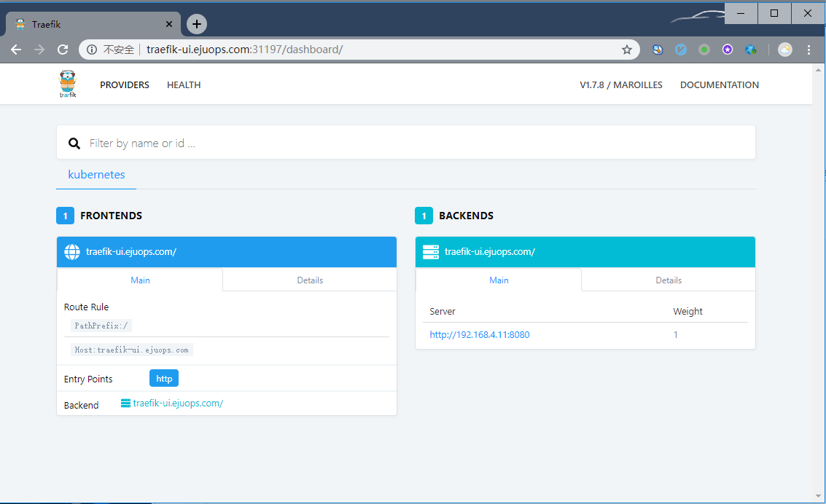Click the search magnifier icon
Image resolution: width=826 pixels, height=504 pixels.
(x=74, y=143)
